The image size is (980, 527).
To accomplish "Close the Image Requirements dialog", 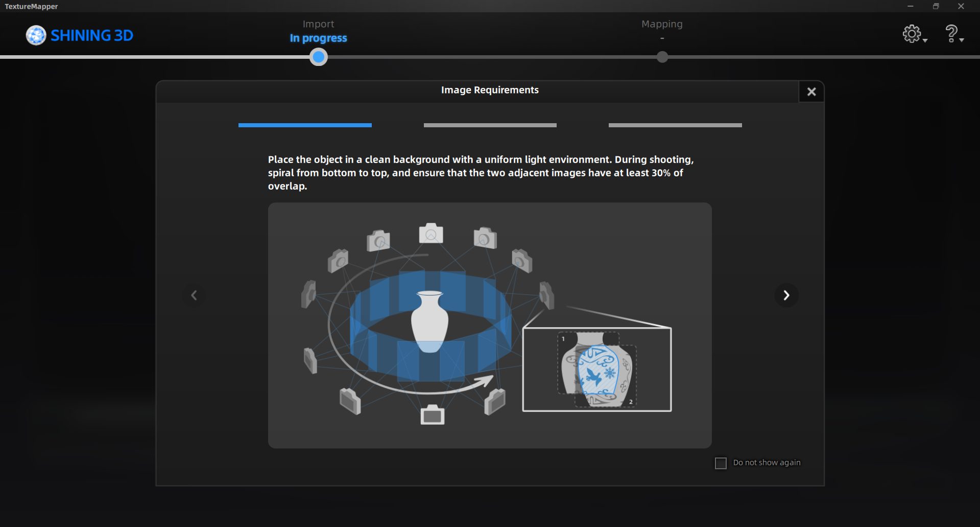I will tap(811, 92).
